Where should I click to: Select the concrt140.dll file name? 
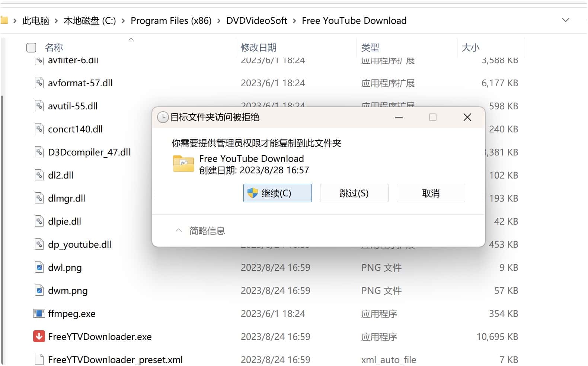75,129
